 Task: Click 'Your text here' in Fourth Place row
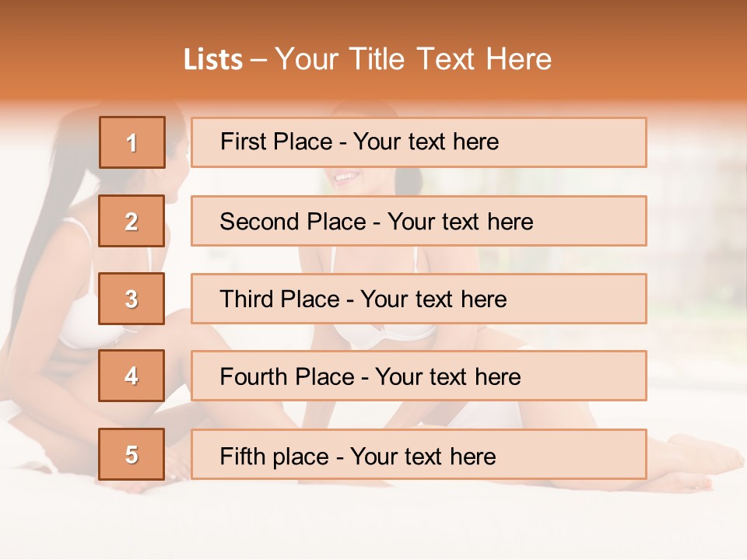[447, 377]
